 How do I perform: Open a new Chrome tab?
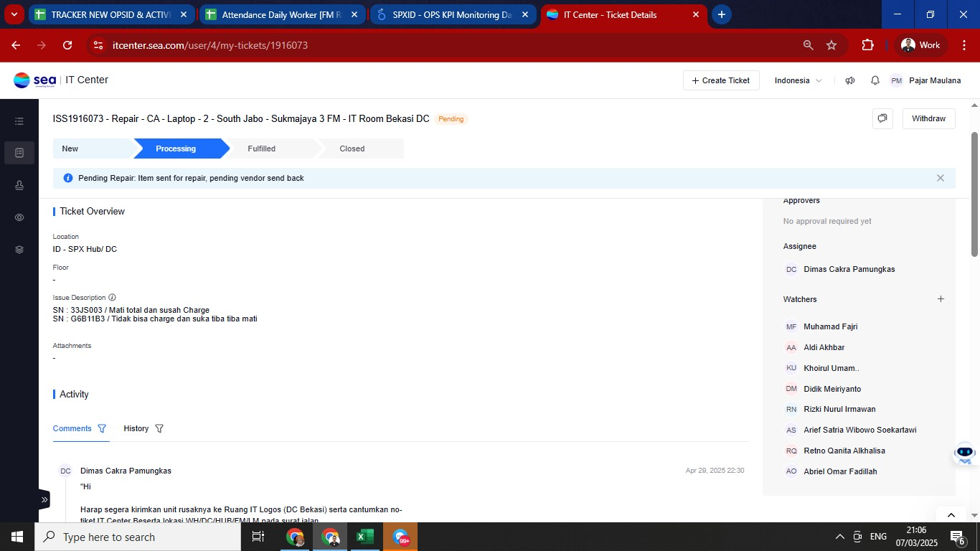pyautogui.click(x=722, y=14)
